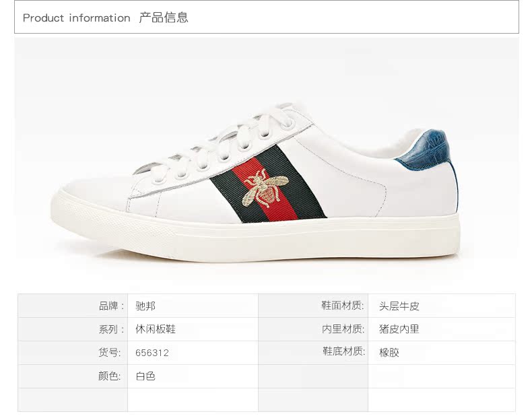Click the Product information header text
The height and width of the screenshot is (416, 532).
(76, 18)
